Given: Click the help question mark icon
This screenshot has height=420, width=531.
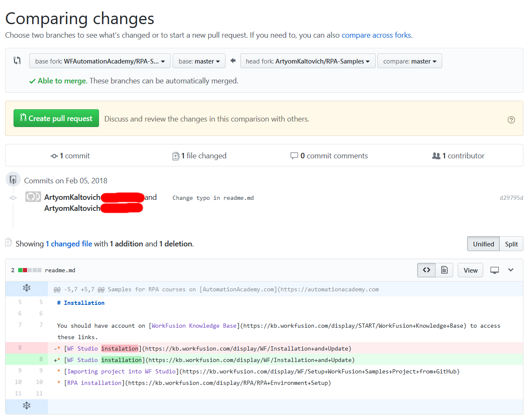Looking at the screenshot, I should [x=511, y=120].
